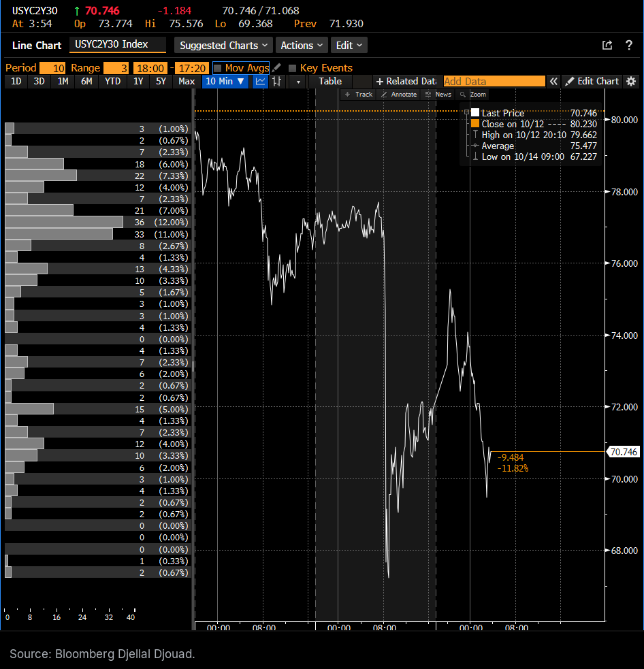Open the chart type dropdown arrow

[298, 82]
